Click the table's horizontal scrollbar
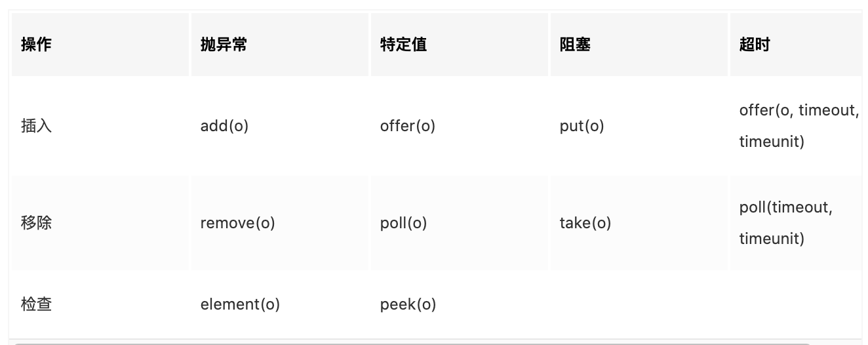Screen dimensions: 868x345 [413, 342]
